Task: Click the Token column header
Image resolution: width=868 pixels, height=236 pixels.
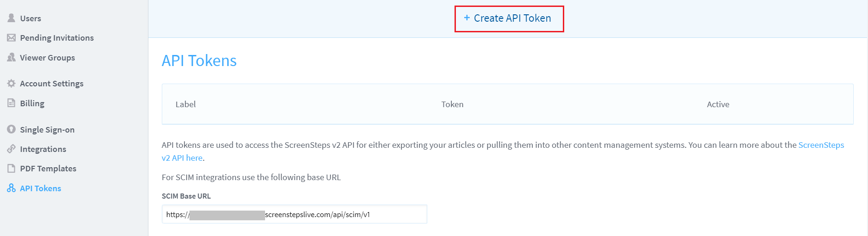Action: tap(452, 104)
